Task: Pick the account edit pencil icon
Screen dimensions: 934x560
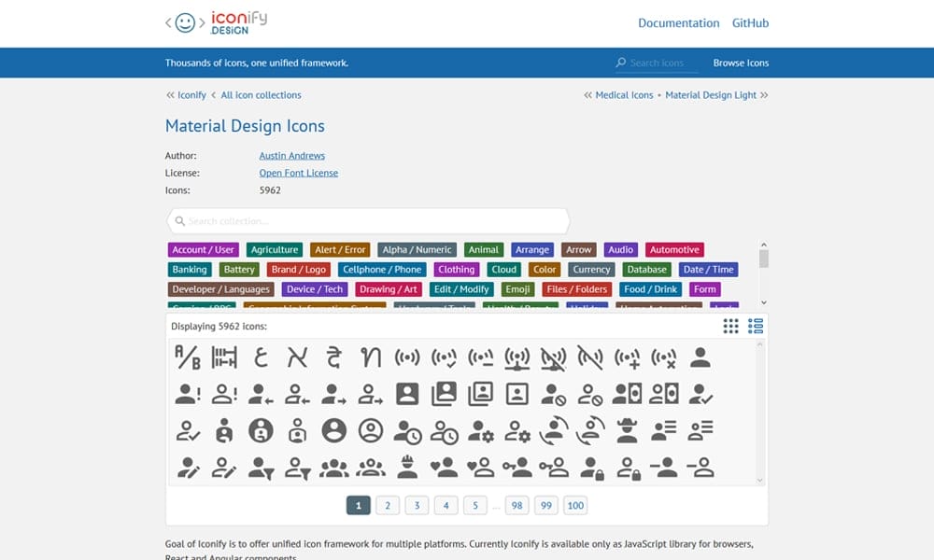Action: [189, 468]
